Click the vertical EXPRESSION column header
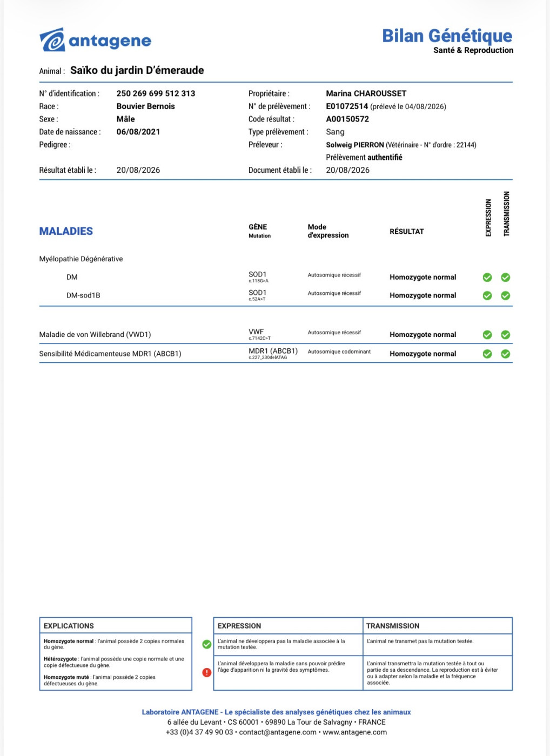 coord(488,218)
